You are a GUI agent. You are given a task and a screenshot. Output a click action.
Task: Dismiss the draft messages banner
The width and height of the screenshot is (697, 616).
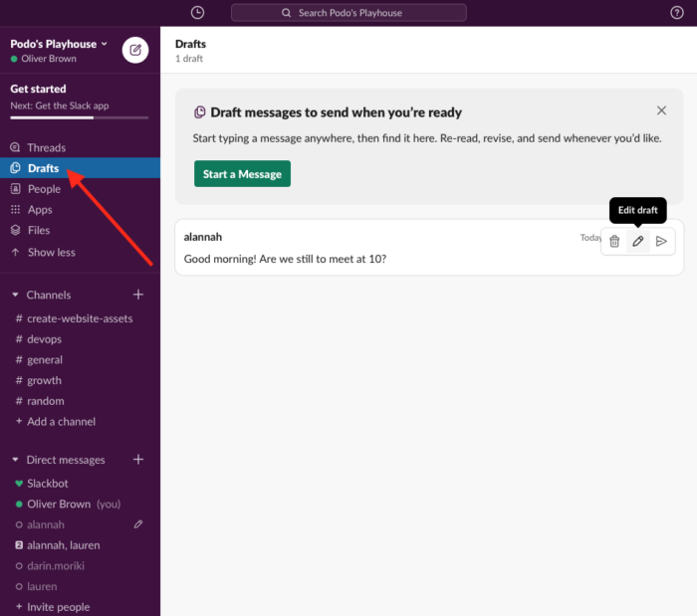pyautogui.click(x=661, y=110)
